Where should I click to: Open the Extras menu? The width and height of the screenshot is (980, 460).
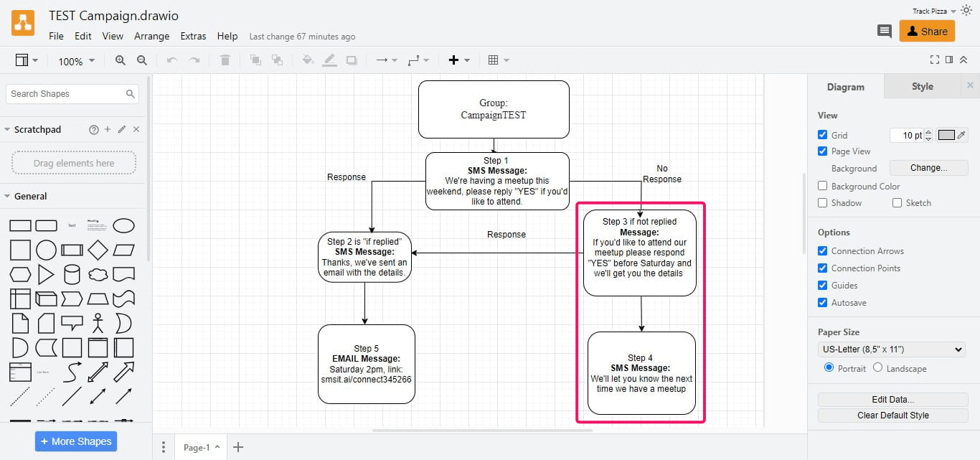193,36
